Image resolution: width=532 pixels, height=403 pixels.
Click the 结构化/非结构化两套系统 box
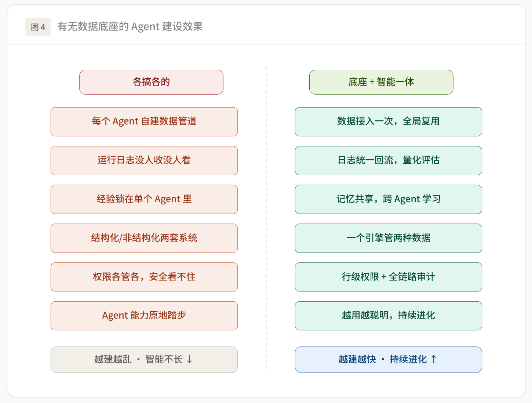(144, 238)
